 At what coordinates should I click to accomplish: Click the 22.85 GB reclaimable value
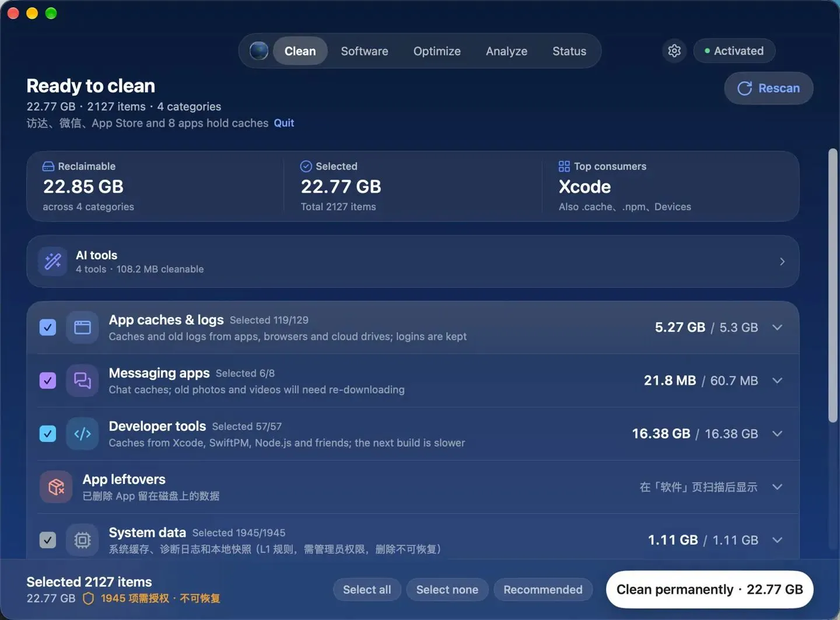(x=83, y=187)
